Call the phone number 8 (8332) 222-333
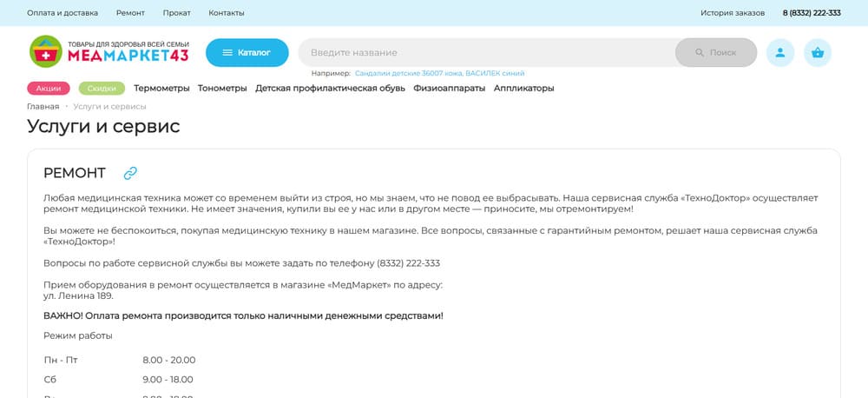 (x=812, y=13)
